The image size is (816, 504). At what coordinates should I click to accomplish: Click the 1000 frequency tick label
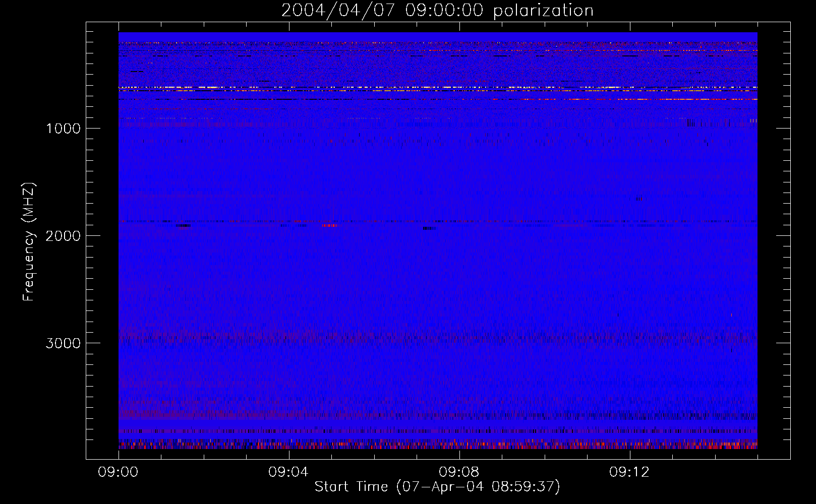(x=63, y=129)
